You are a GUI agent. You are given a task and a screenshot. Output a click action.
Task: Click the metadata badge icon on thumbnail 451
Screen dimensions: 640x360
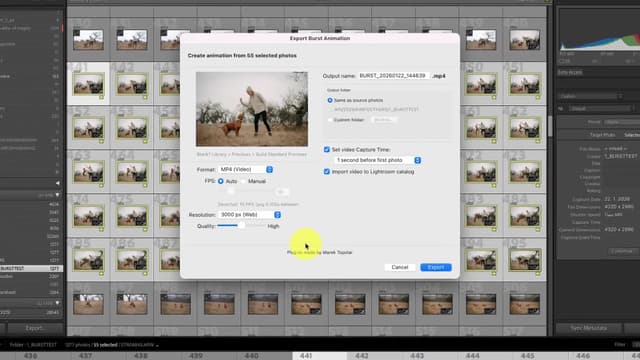pos(538,98)
